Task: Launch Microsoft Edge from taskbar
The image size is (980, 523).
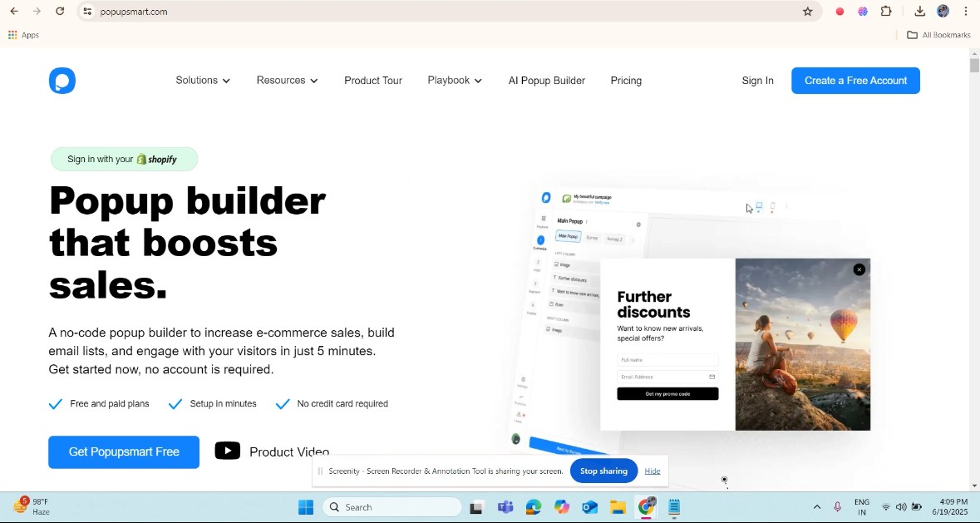Action: pyautogui.click(x=533, y=506)
